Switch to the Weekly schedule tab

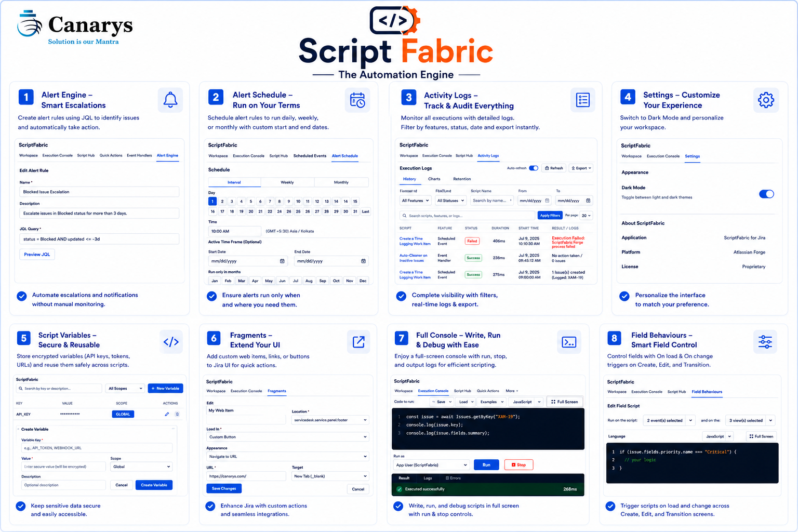287,182
